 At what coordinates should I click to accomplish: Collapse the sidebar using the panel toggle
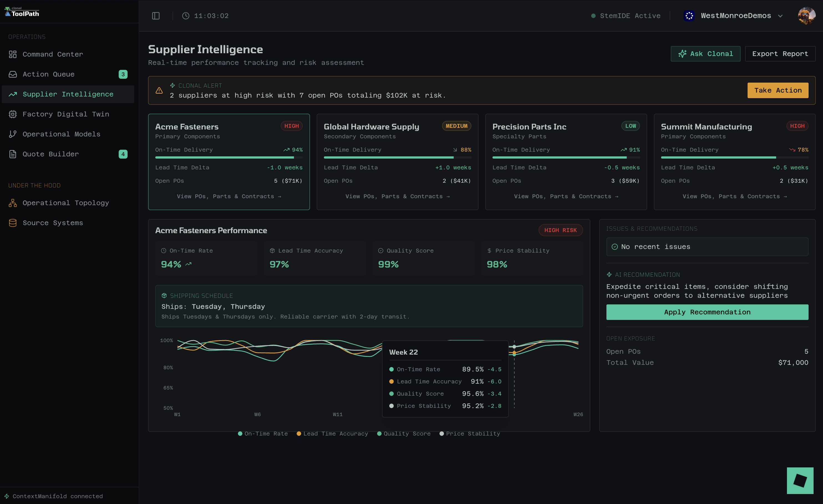coord(156,16)
